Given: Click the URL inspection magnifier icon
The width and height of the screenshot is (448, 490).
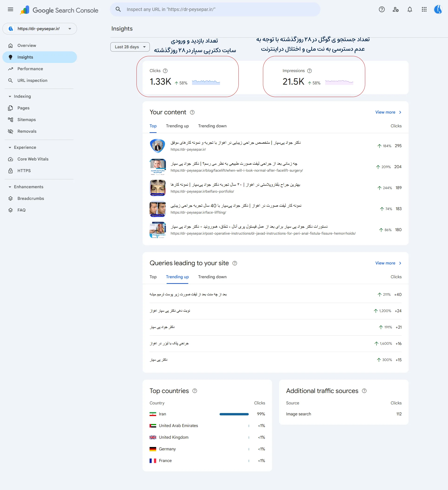Looking at the screenshot, I should 10,80.
